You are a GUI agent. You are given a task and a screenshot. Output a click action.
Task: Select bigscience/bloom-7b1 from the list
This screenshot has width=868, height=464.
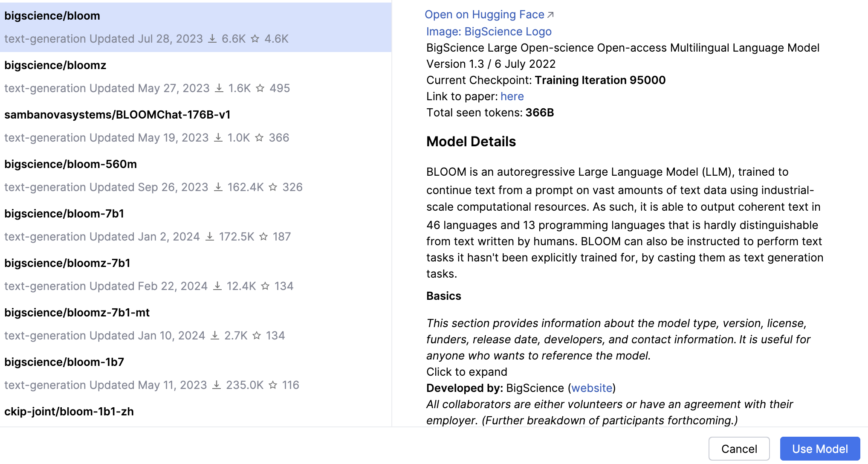click(64, 214)
